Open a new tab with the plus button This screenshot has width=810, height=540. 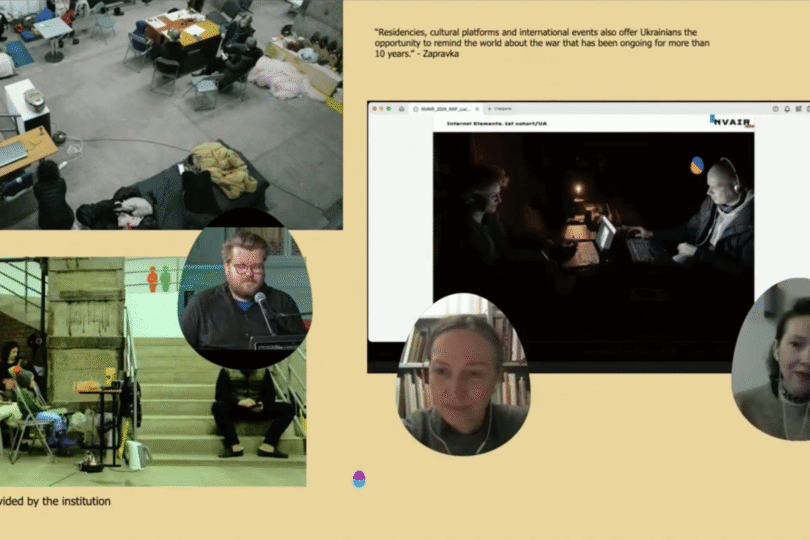coord(490,108)
